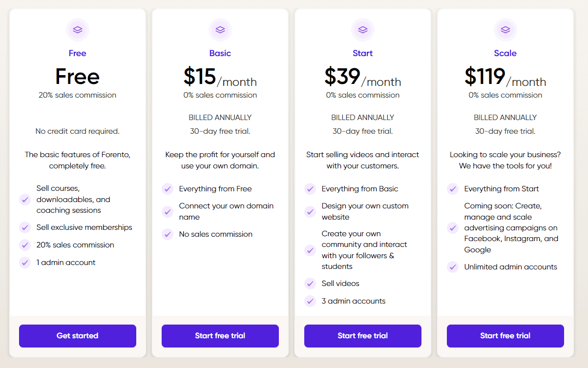Open the Basic plan label
This screenshot has width=588, height=368.
pos(220,53)
